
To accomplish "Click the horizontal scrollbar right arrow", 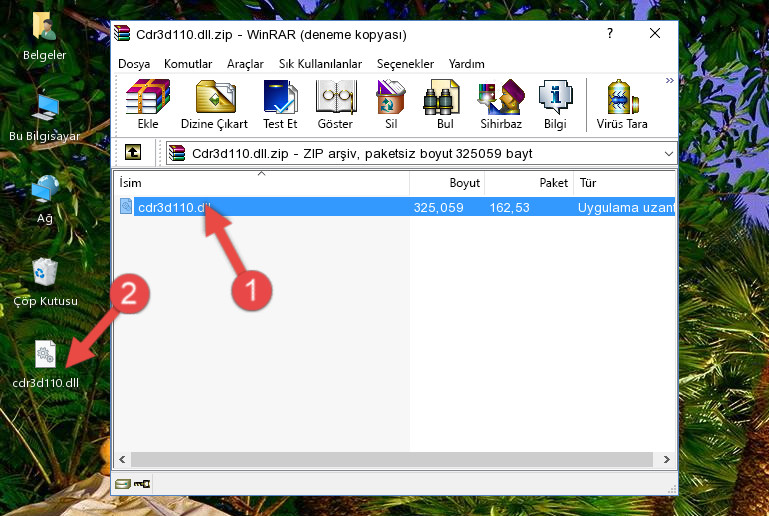I will [x=666, y=460].
